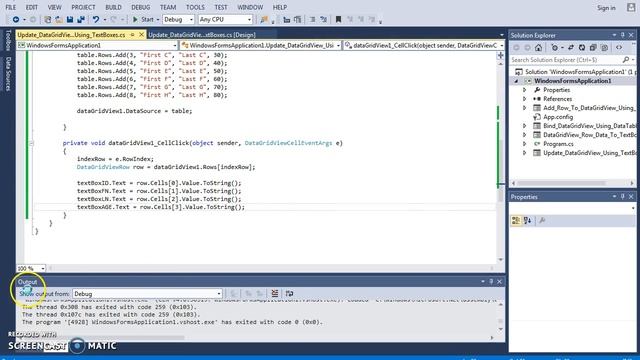The height and width of the screenshot is (360, 640).
Task: Expand the References node
Action: point(524,99)
